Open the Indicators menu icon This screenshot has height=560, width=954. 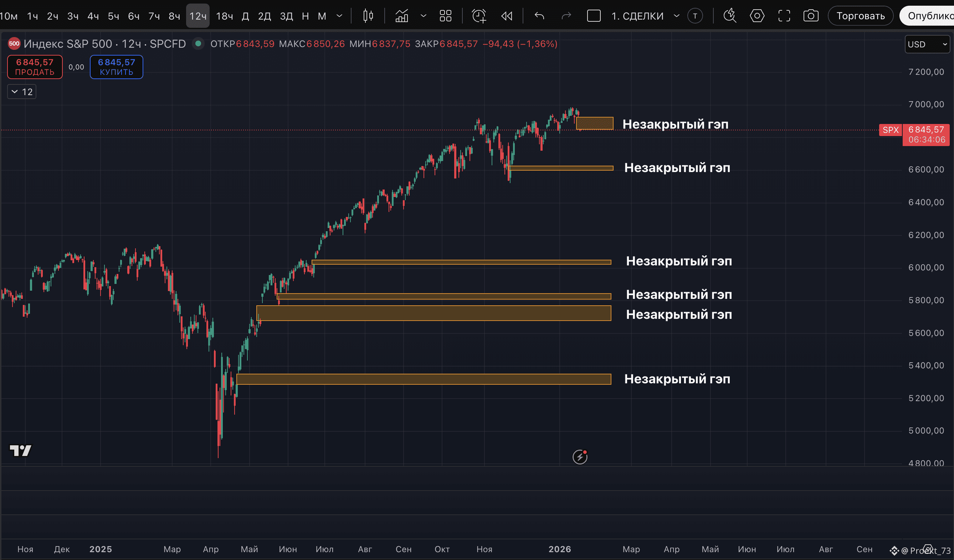(402, 16)
